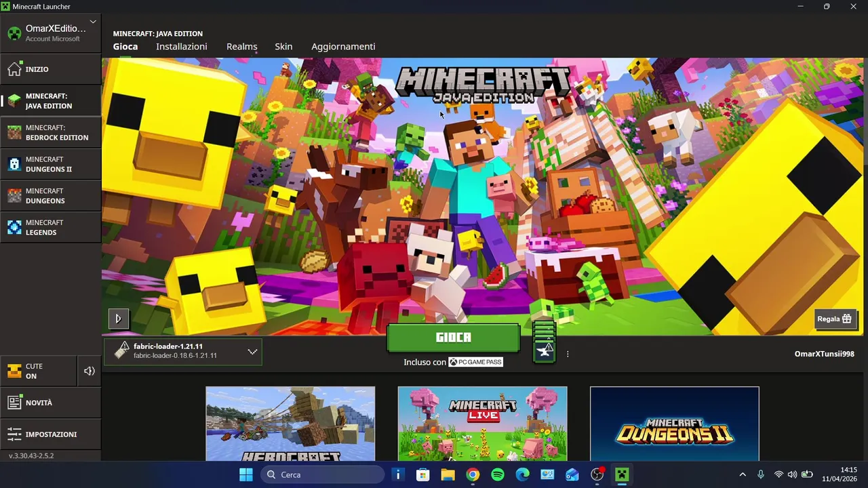Open the three-dot options menu next to GIOCA
868x488 pixels.
pyautogui.click(x=568, y=354)
